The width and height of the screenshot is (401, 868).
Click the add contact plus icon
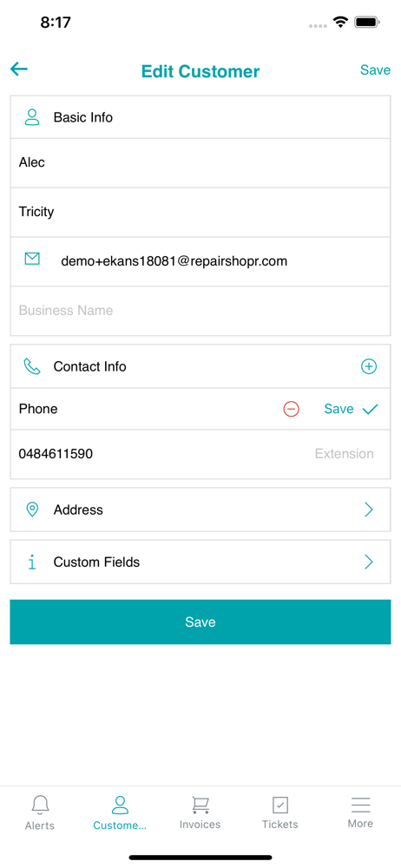click(369, 366)
